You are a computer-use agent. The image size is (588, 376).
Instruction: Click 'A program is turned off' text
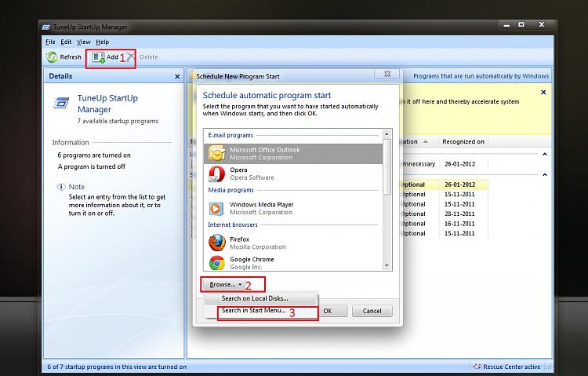(x=92, y=166)
